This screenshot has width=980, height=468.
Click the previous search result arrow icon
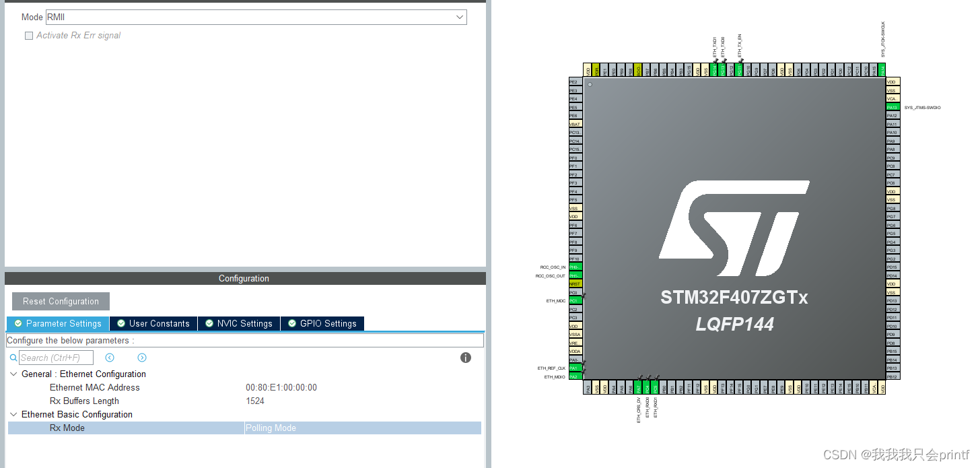110,358
